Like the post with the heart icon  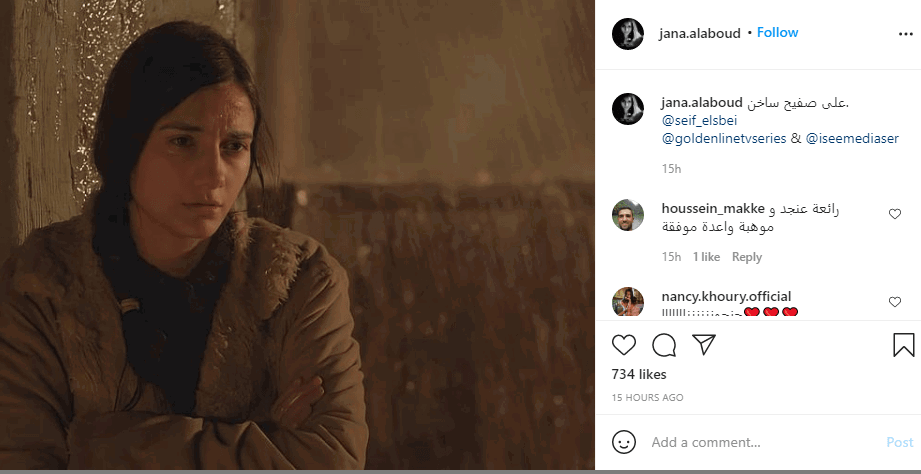(x=624, y=345)
